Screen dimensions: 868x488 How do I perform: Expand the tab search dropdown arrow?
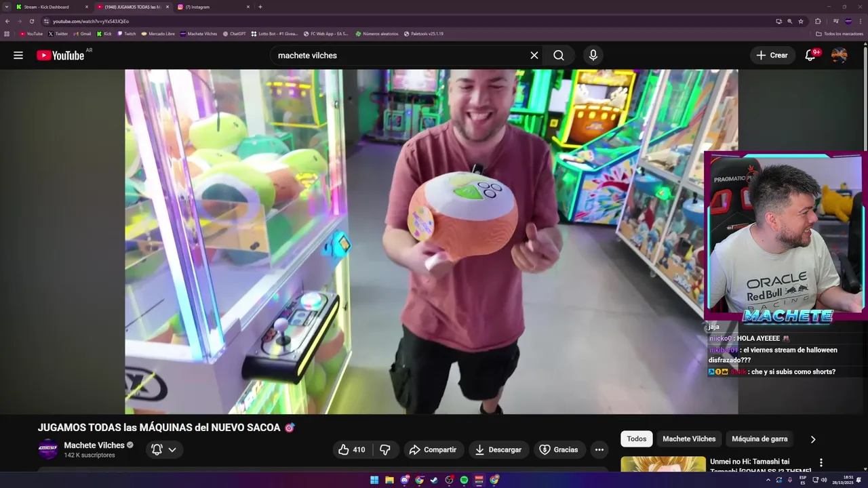7,7
